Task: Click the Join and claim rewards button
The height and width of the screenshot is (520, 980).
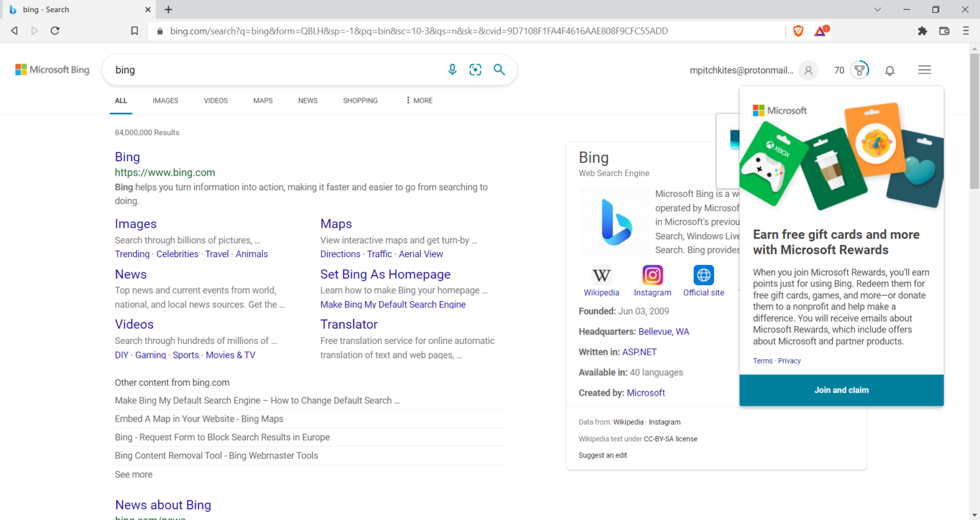Action: tap(841, 390)
